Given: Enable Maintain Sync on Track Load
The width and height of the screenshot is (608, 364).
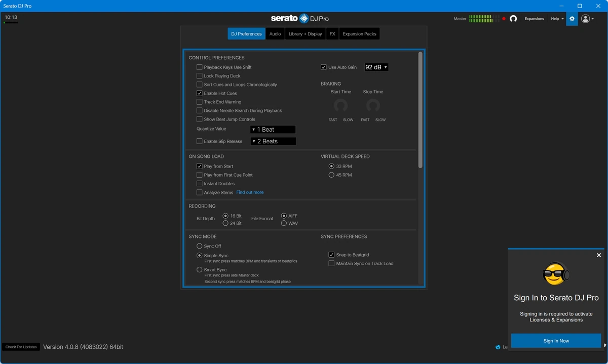Looking at the screenshot, I should point(331,263).
